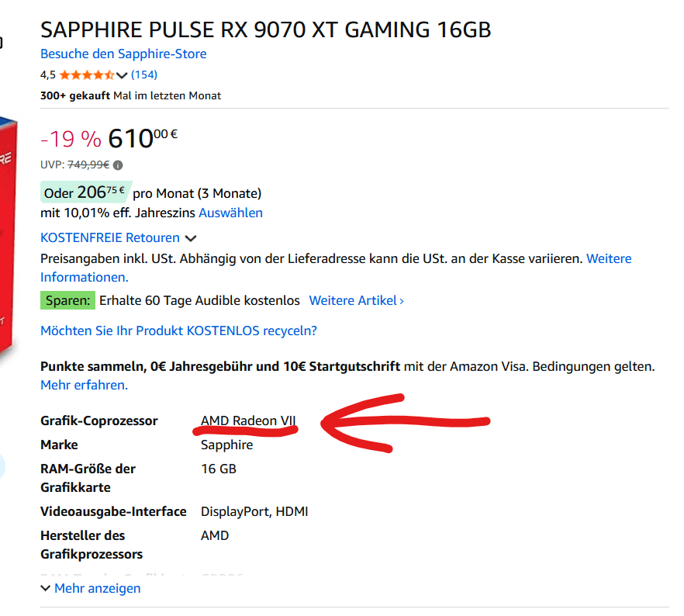Click the 610,00 € price
The height and width of the screenshot is (616, 684).
coord(143,139)
